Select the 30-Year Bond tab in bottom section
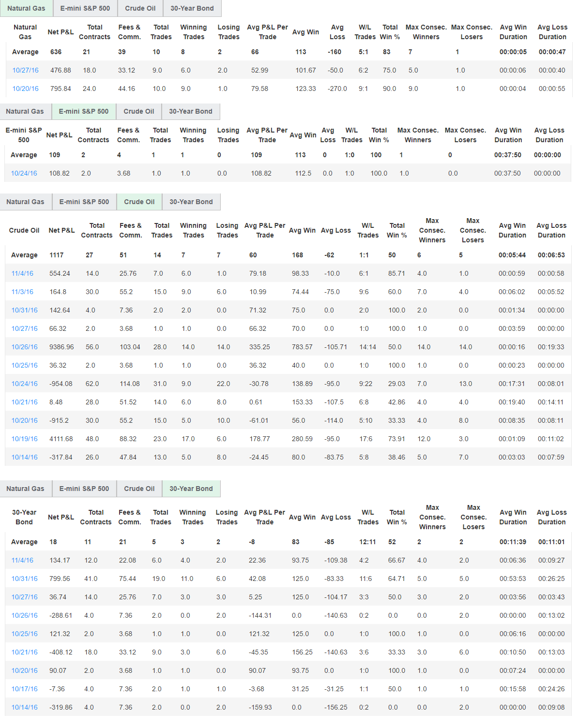Image resolution: width=578 pixels, height=728 pixels. tap(191, 489)
